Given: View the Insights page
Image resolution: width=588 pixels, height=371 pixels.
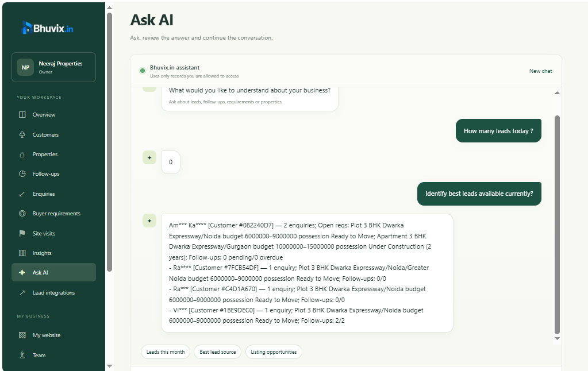Looking at the screenshot, I should 53,253.
